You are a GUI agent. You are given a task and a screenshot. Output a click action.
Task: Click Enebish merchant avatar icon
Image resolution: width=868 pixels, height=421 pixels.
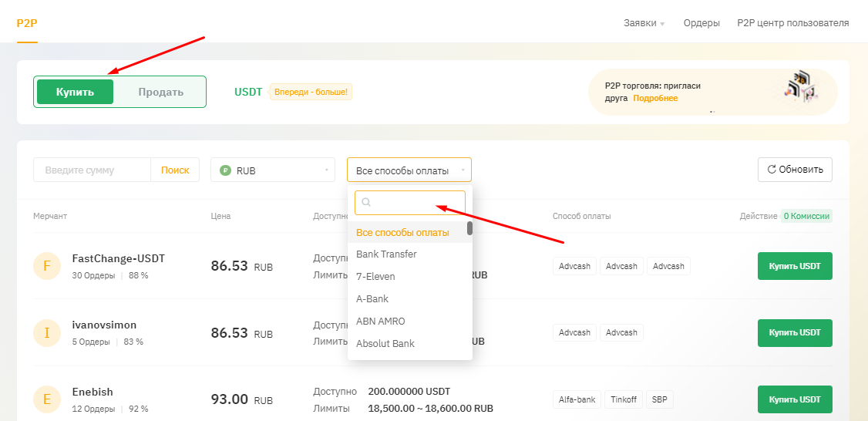pos(47,399)
